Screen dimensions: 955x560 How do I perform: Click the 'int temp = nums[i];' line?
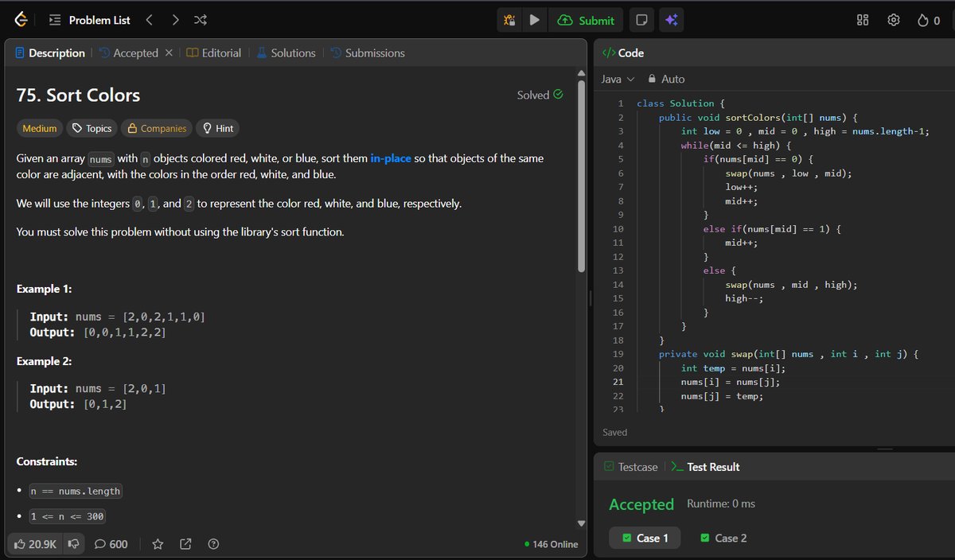(733, 368)
